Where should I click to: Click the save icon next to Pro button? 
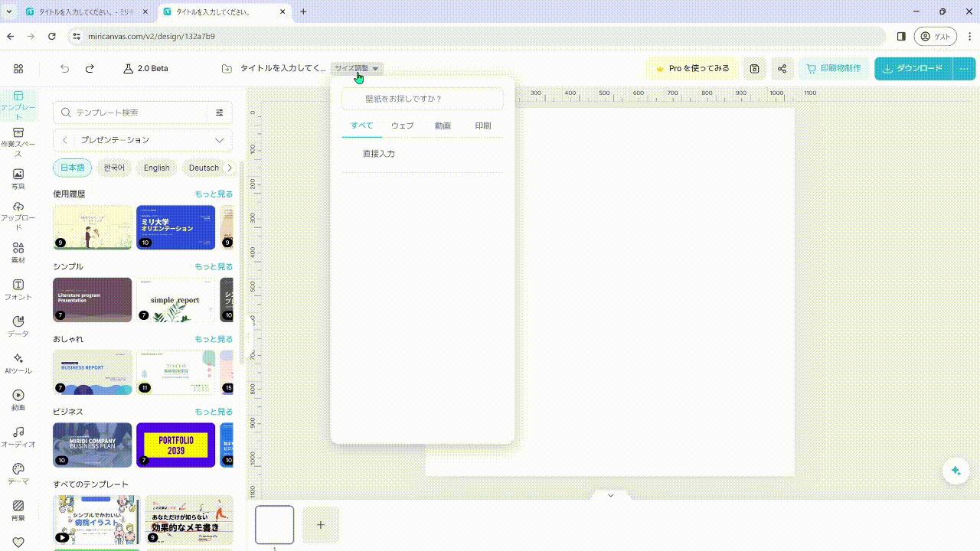[x=754, y=69]
